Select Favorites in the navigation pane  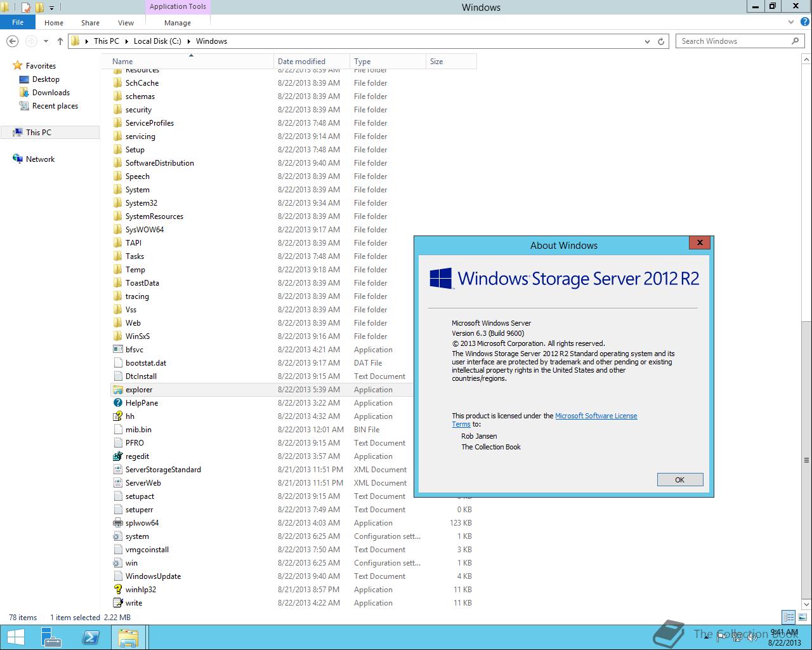(41, 66)
